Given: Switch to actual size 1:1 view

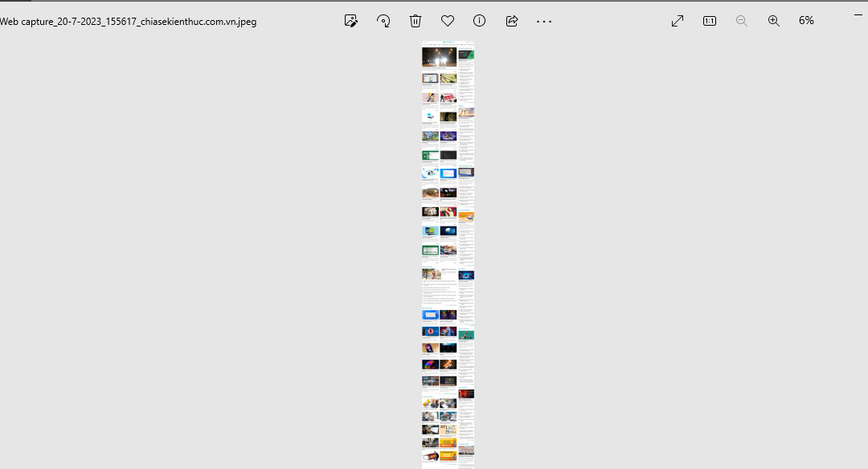Looking at the screenshot, I should coord(710,21).
